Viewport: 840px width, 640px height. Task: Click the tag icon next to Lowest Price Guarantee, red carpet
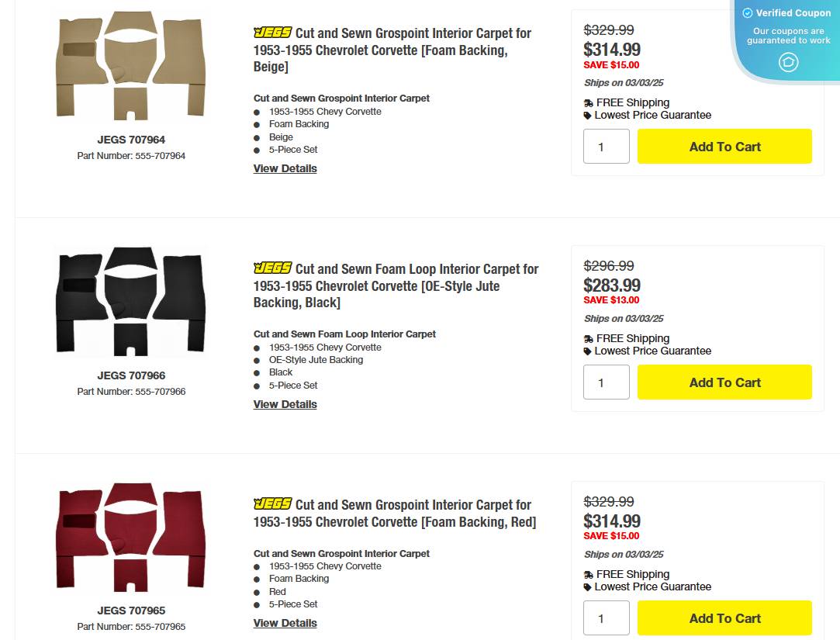pyautogui.click(x=586, y=586)
